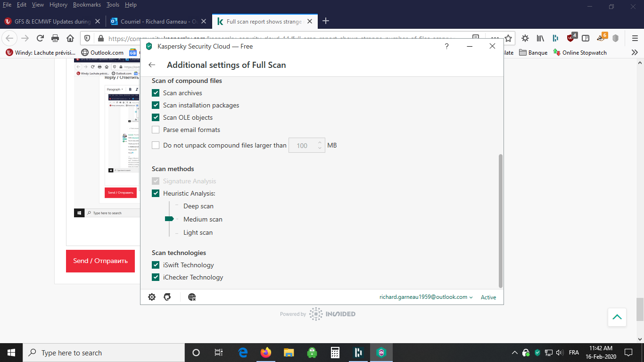Open Kaspersky support headset icon
Viewport: 644px width, 362px height.
[167, 297]
